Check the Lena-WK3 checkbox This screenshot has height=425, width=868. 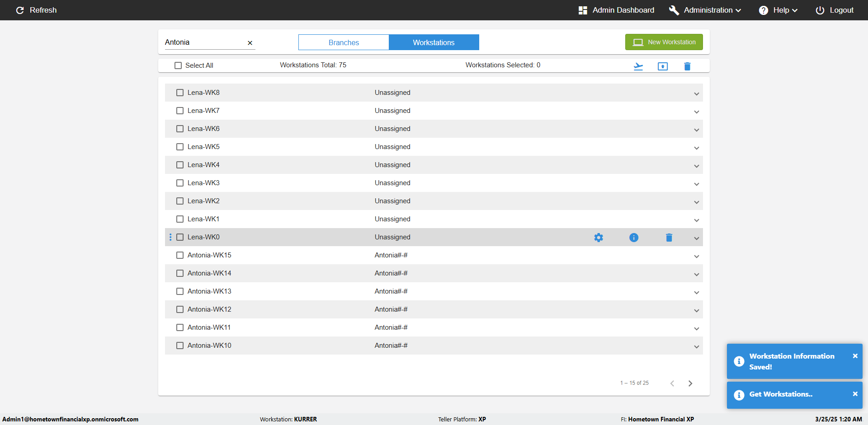point(180,183)
